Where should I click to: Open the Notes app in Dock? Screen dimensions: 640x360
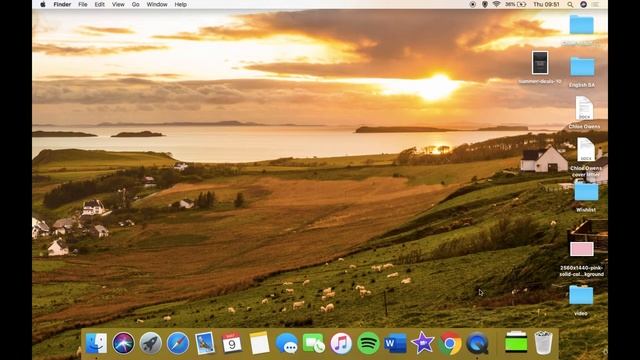[x=259, y=343]
